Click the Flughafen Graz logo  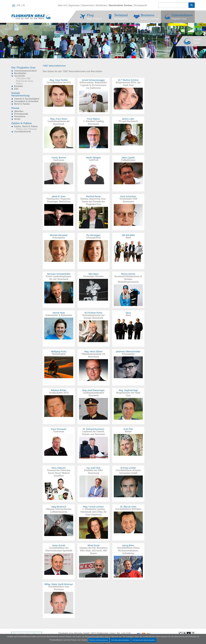pos(31,17)
